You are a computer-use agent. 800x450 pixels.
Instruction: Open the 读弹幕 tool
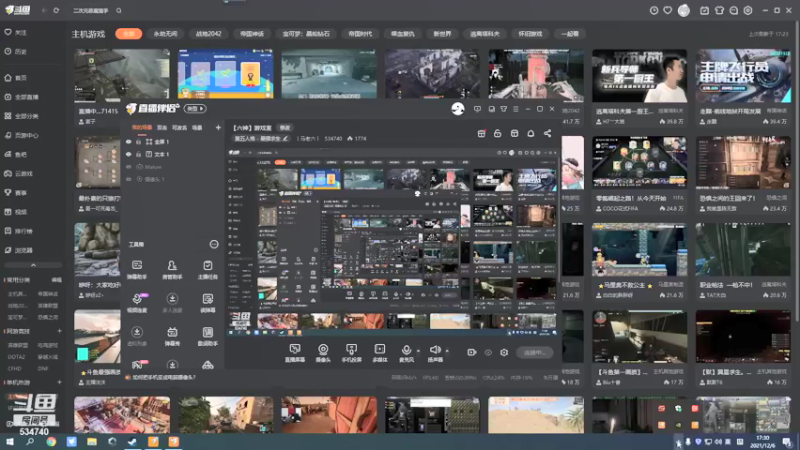[x=208, y=303]
